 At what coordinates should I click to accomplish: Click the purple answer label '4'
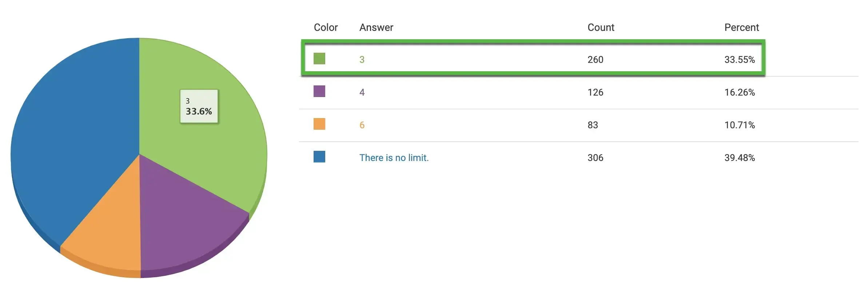pos(362,92)
